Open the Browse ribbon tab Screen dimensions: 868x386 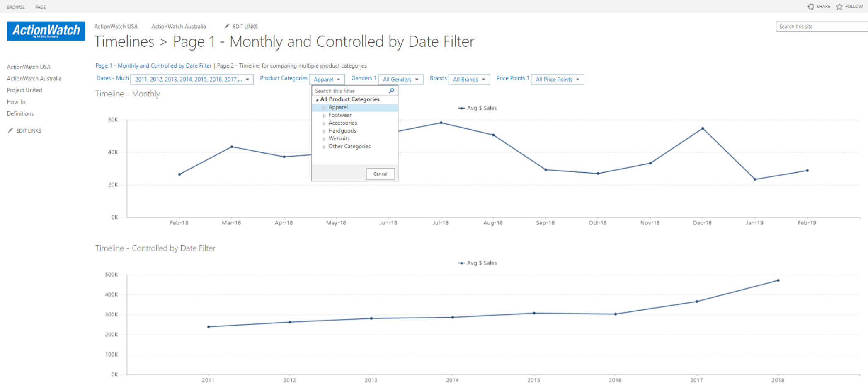click(16, 7)
